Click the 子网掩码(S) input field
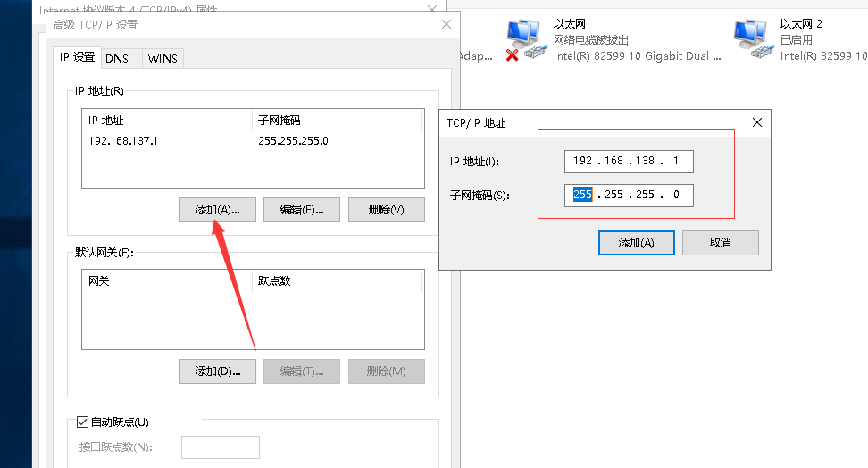 coord(629,195)
